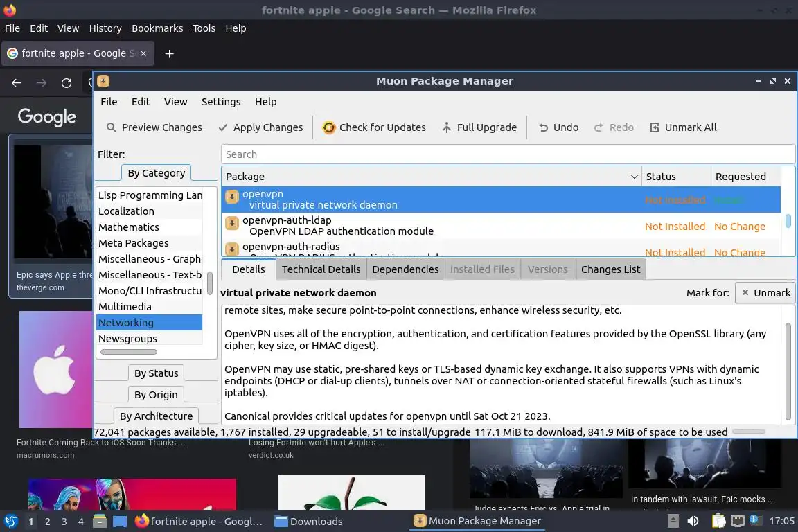
Task: Switch to Dependencies tab
Action: click(x=405, y=269)
